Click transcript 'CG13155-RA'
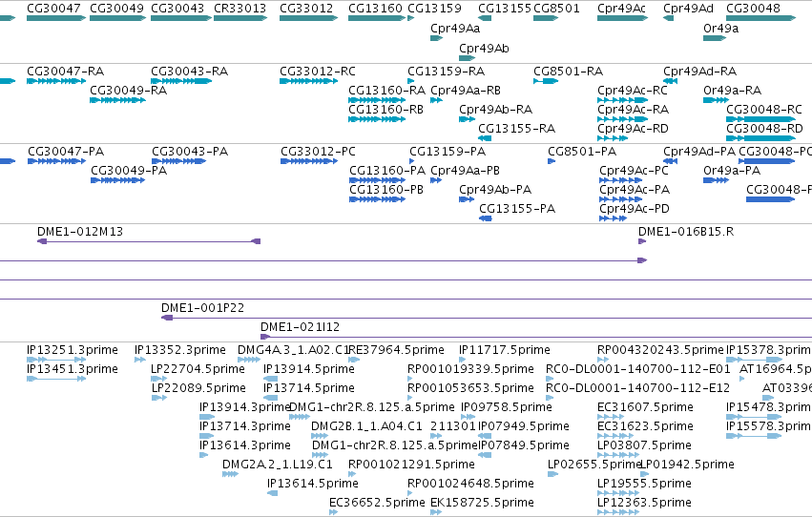The width and height of the screenshot is (812, 517). (x=517, y=129)
